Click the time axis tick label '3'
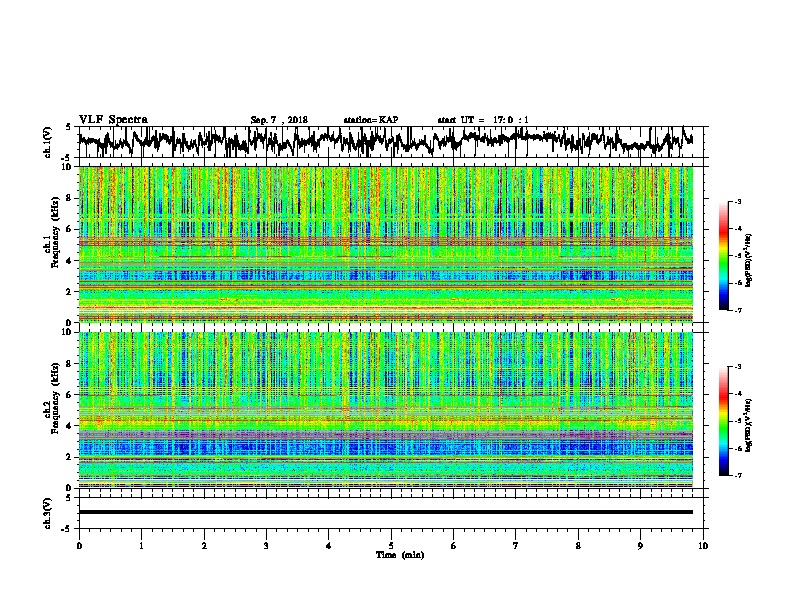 [x=266, y=546]
